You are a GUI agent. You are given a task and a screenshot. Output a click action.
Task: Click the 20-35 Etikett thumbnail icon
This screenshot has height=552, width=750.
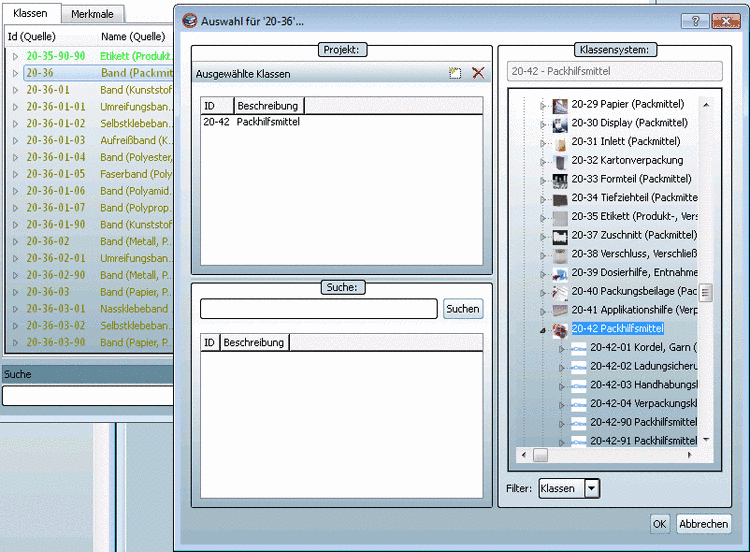[x=560, y=218]
